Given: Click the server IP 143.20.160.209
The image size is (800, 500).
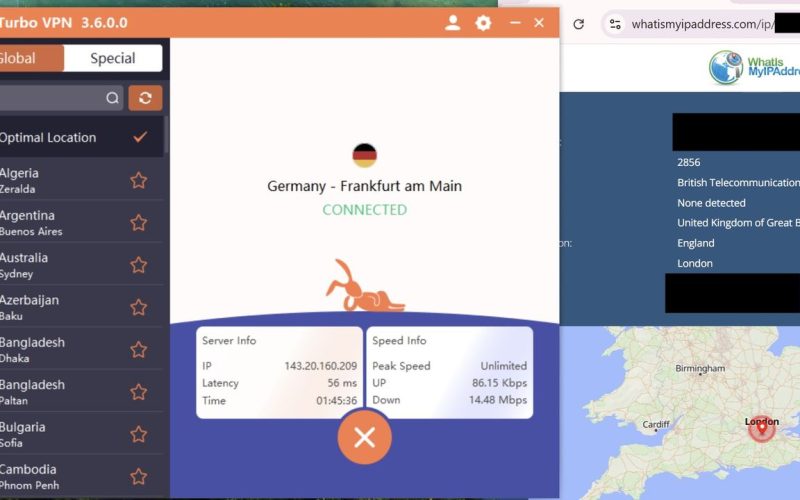Looking at the screenshot, I should coord(321,366).
